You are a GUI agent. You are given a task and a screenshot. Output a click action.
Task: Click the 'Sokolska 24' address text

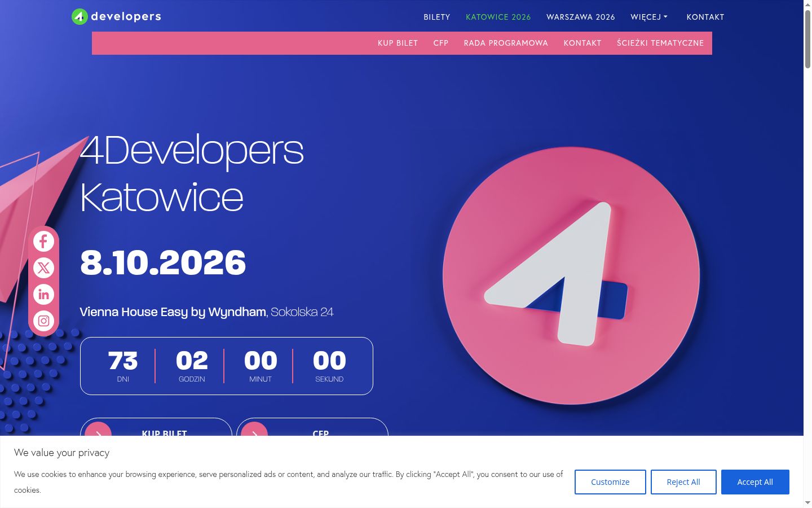(302, 312)
